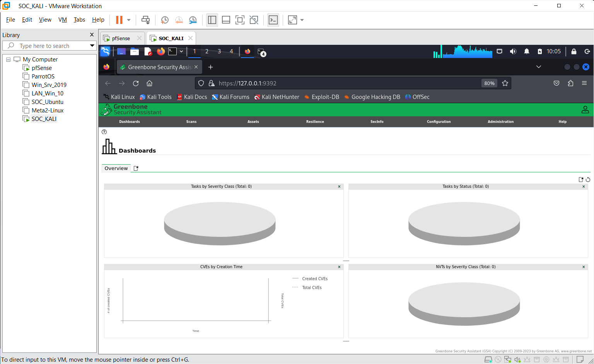Click the Kali volume speaker icon
594x364 pixels.
click(x=513, y=51)
